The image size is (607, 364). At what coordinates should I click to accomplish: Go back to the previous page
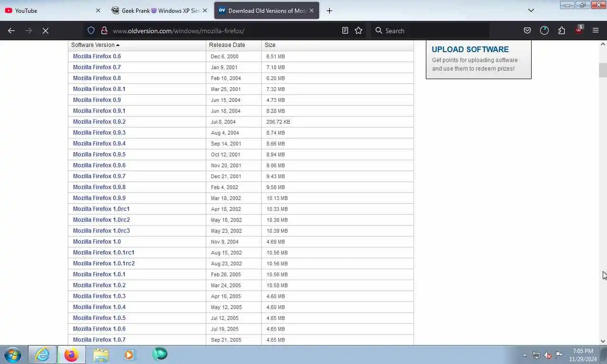pos(11,30)
